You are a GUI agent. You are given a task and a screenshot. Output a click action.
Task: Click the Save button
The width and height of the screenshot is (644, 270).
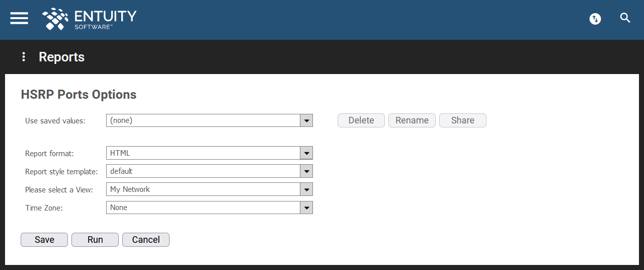coord(44,240)
